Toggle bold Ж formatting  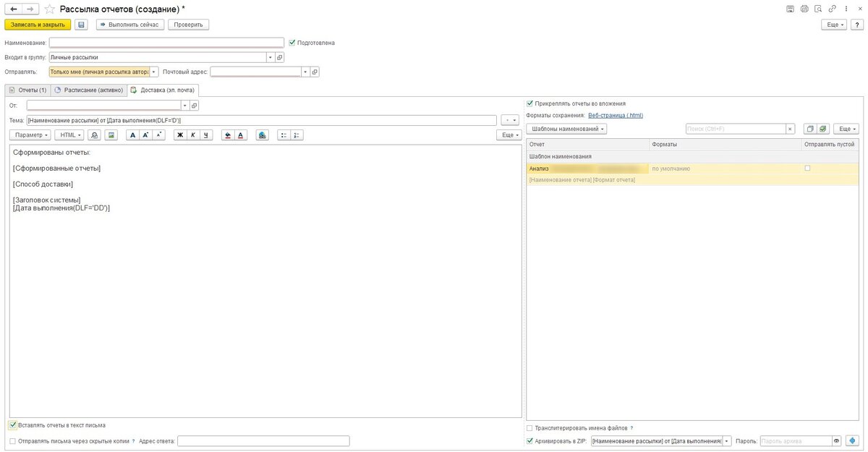pyautogui.click(x=180, y=135)
